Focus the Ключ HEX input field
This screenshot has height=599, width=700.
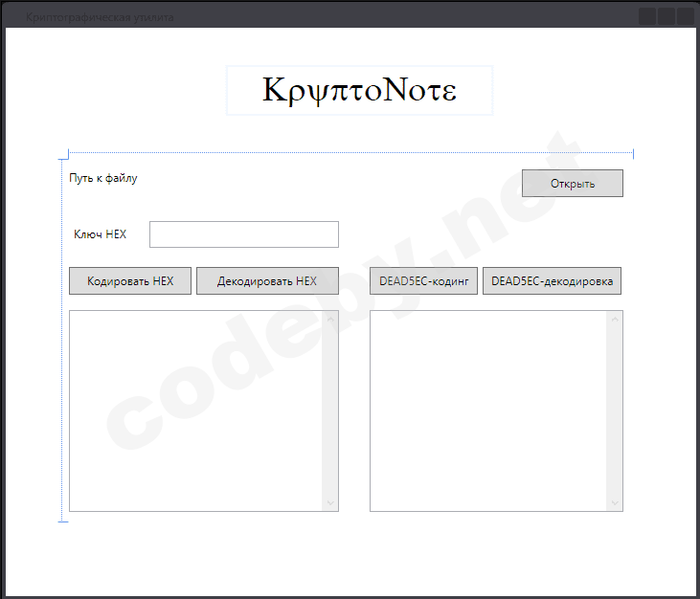coord(244,234)
